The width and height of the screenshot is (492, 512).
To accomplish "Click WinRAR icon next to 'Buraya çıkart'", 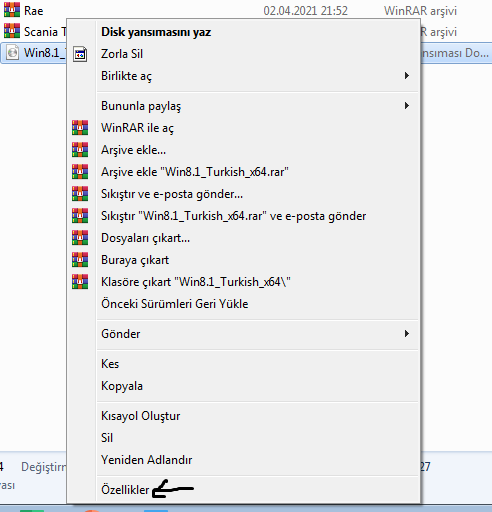I will tap(80, 260).
